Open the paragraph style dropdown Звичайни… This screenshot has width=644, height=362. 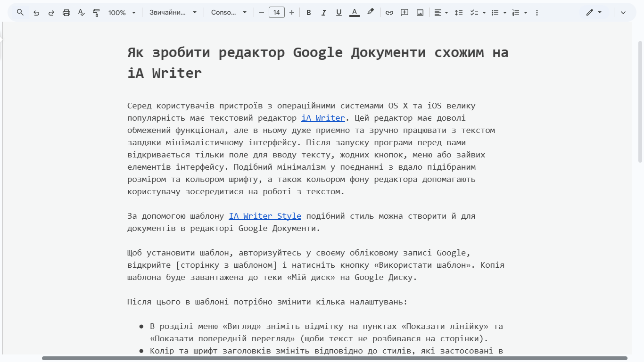[173, 13]
